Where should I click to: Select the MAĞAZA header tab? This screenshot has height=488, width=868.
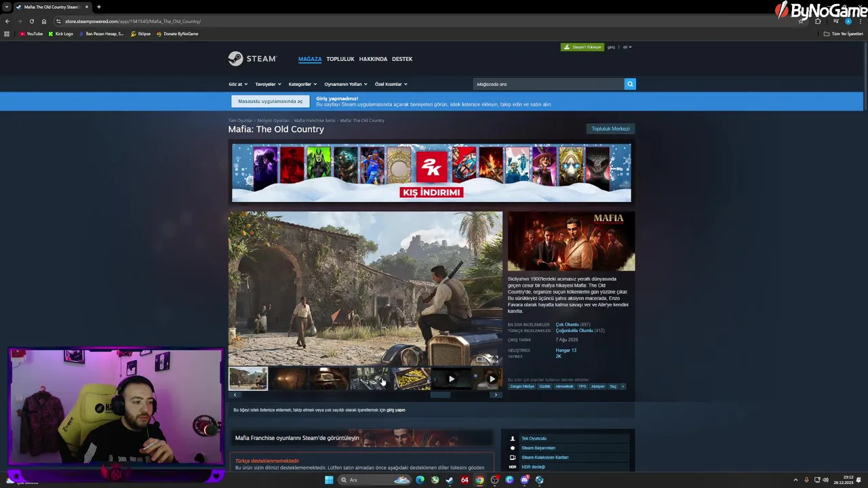click(310, 59)
